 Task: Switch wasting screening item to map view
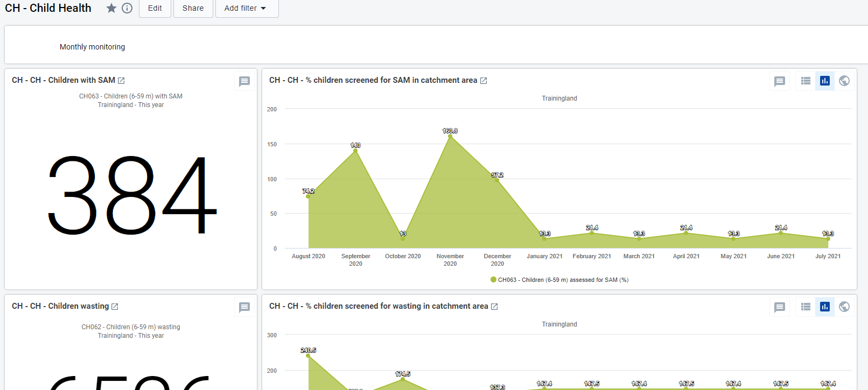844,307
